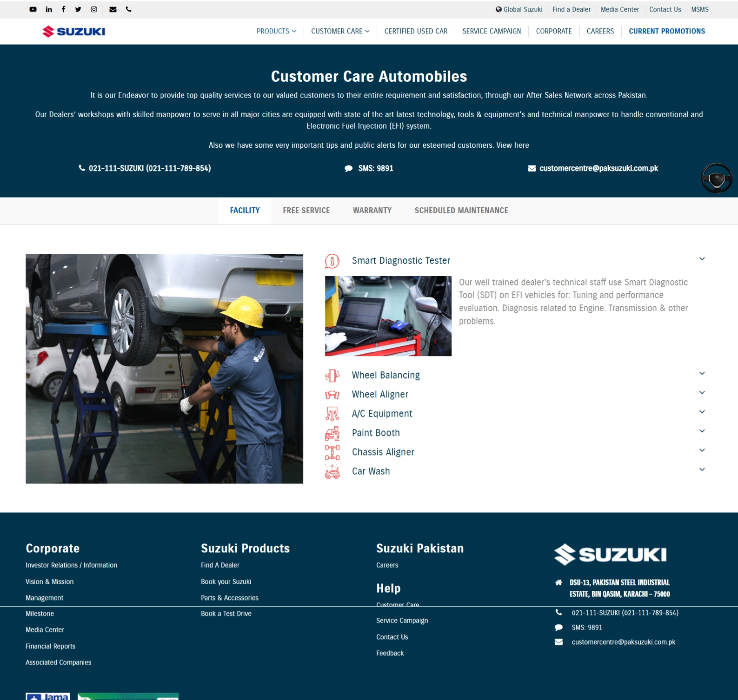
Task: Expand the Paint Booth section
Action: click(x=702, y=431)
